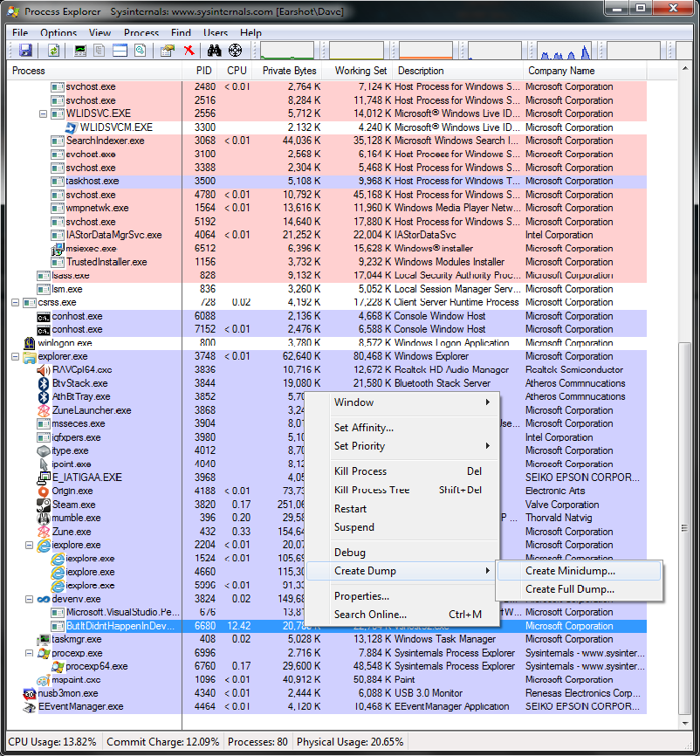Collapse the WLIDSVC.EXE tree node
Image resolution: width=700 pixels, height=756 pixels.
[43, 113]
